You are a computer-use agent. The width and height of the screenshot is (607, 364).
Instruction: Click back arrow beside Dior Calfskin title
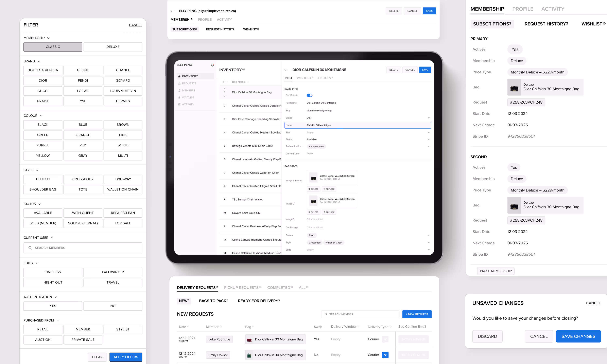click(x=286, y=70)
